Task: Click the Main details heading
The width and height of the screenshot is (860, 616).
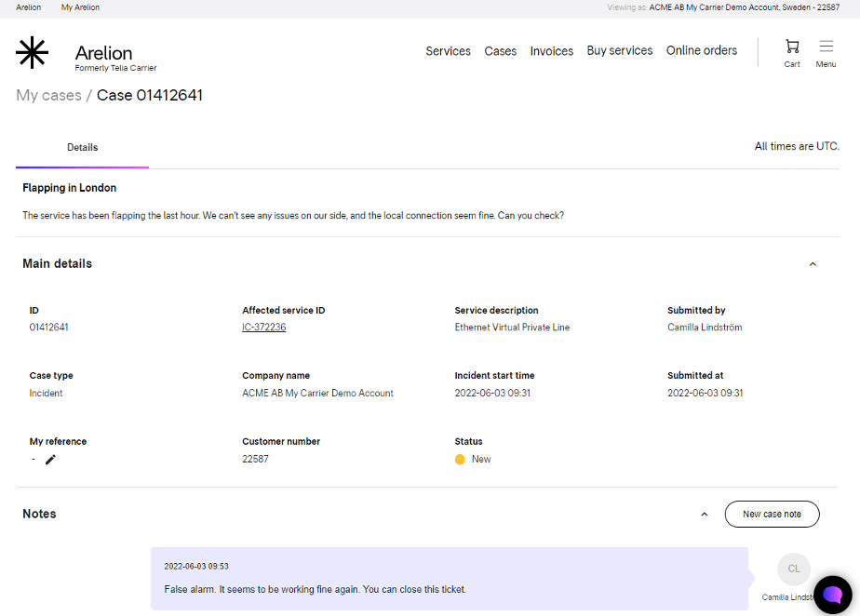Action: pyautogui.click(x=57, y=264)
